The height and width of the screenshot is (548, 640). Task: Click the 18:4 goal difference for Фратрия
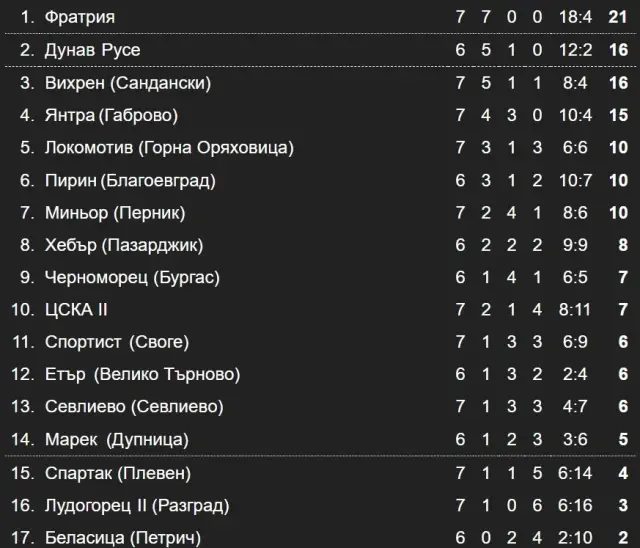click(x=575, y=17)
